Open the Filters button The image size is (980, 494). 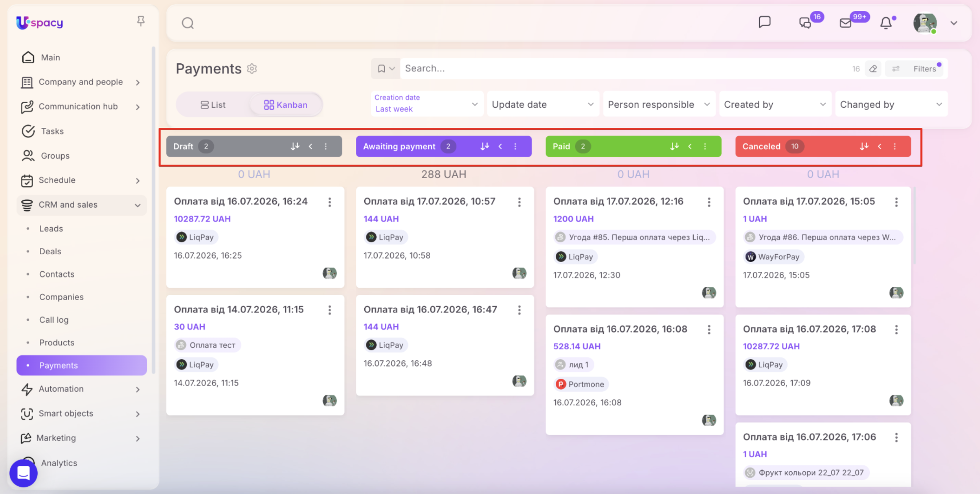(x=915, y=69)
